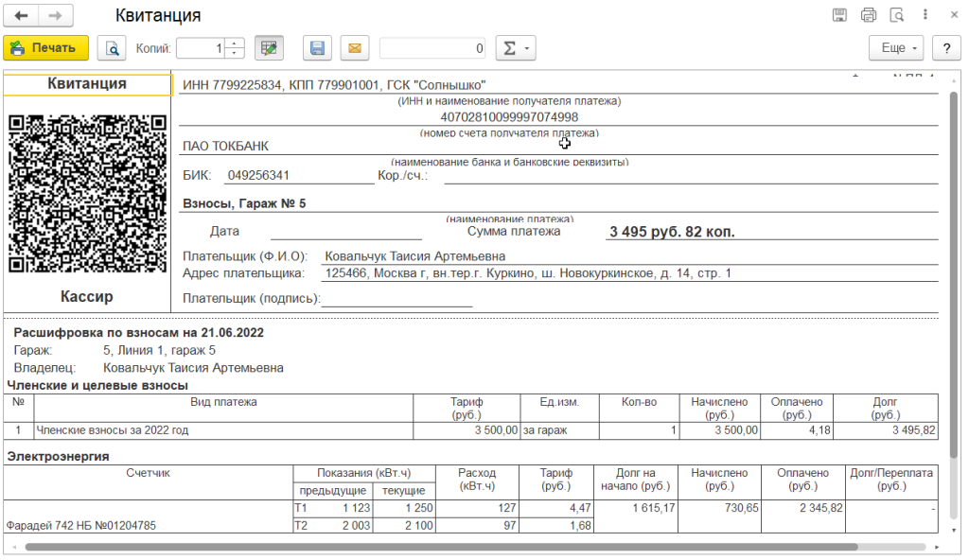Click the sum value field showing 0

432,48
